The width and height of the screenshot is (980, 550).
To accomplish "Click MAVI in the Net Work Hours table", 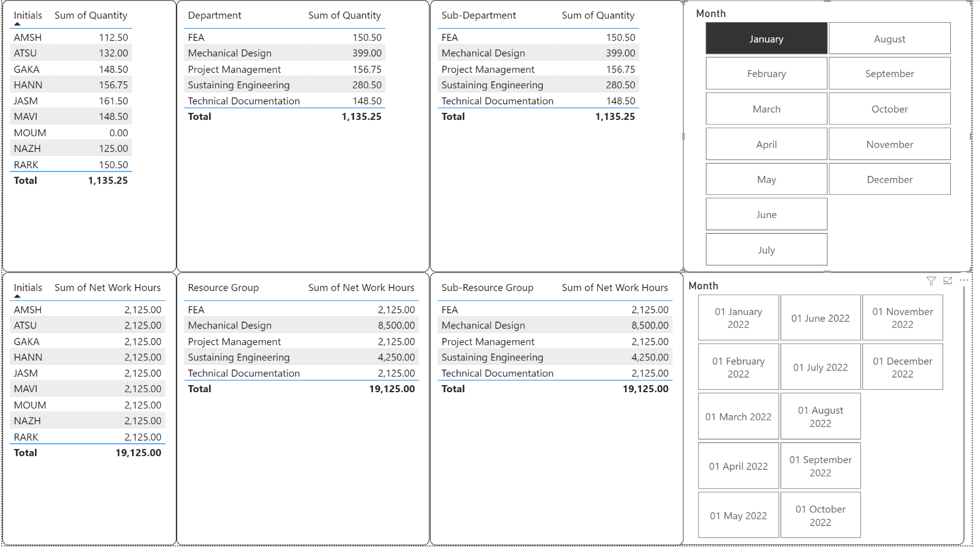I will tap(26, 389).
